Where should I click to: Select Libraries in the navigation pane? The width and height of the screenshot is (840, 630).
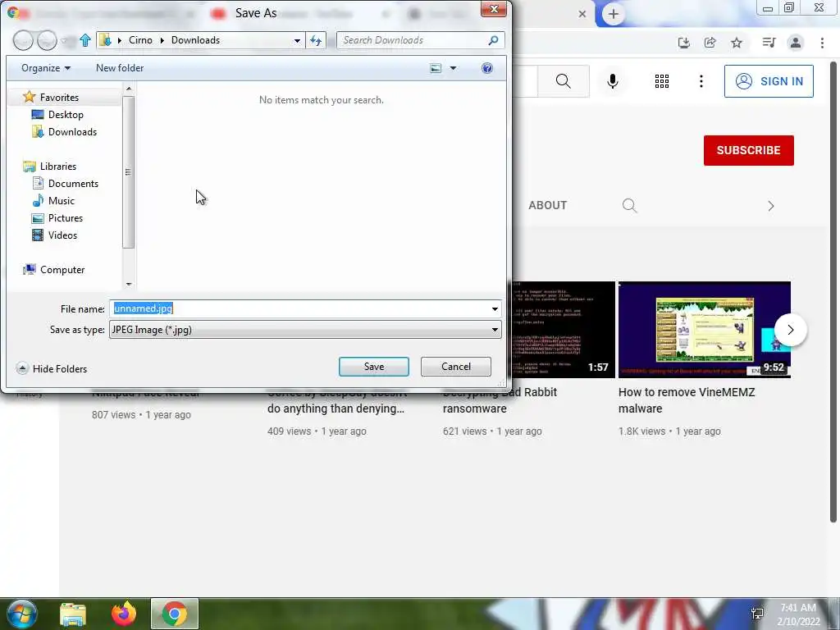click(50, 166)
